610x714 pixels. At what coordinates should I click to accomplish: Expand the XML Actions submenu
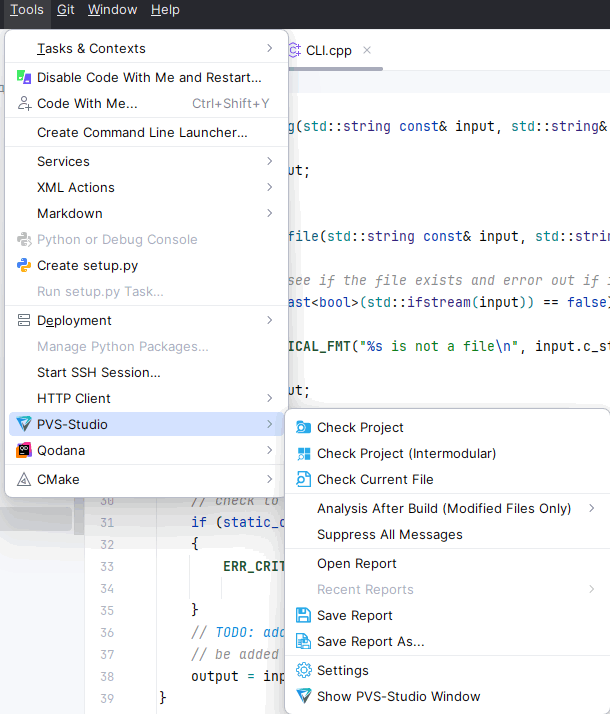pos(270,187)
